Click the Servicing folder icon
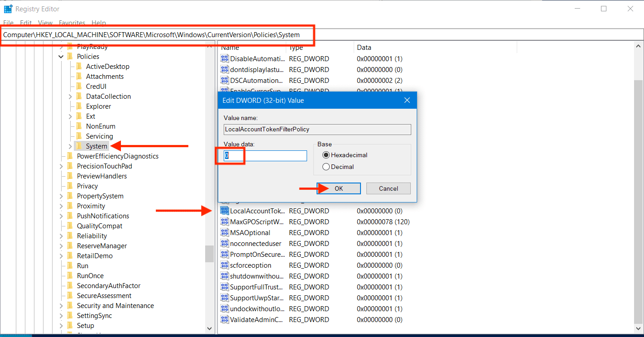Screen dimensions: 644x337 pos(79,136)
